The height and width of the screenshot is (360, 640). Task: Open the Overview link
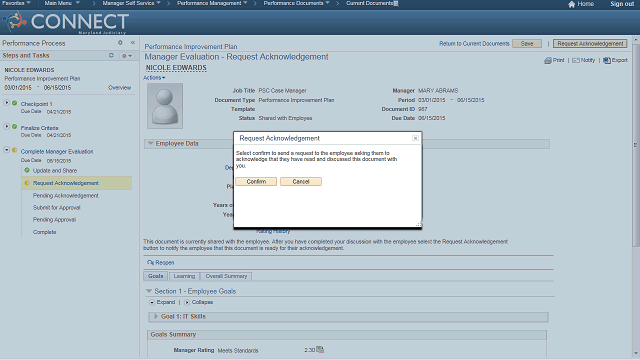120,88
